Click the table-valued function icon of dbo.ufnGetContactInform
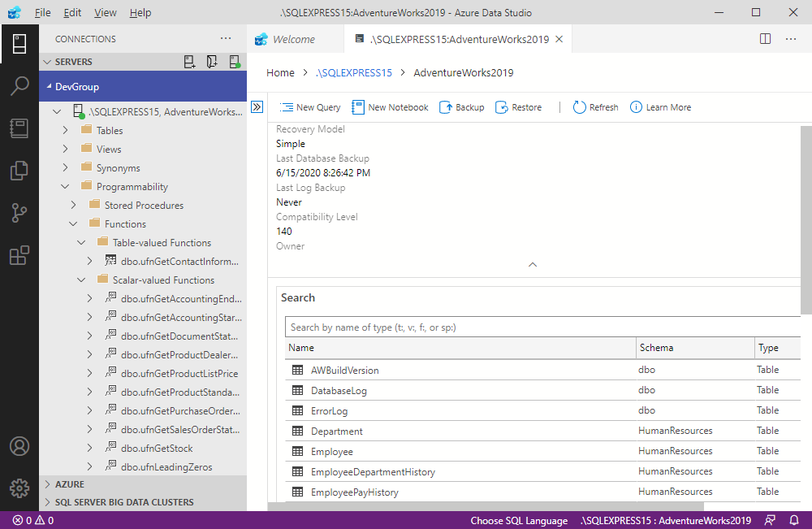Image resolution: width=812 pixels, height=529 pixels. click(x=110, y=260)
